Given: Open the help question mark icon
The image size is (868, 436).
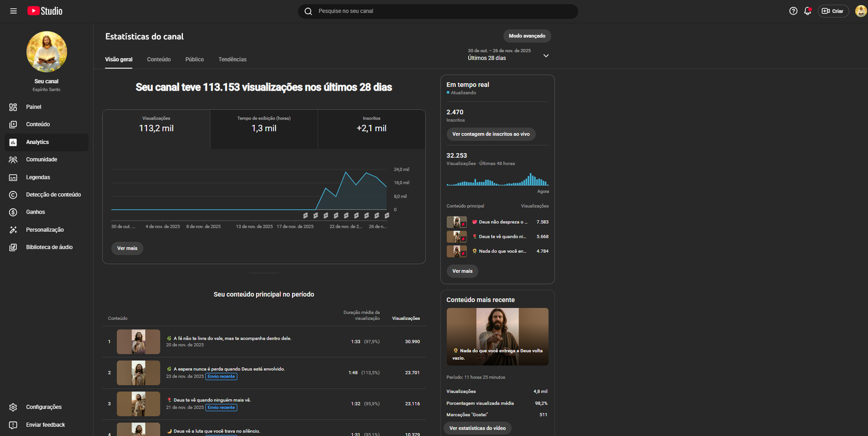Looking at the screenshot, I should point(793,11).
